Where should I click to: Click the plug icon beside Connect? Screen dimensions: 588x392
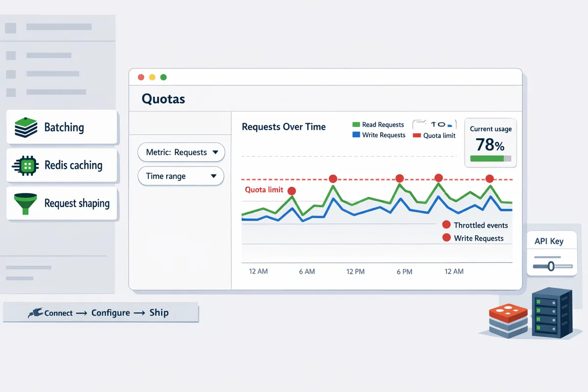pyautogui.click(x=36, y=313)
